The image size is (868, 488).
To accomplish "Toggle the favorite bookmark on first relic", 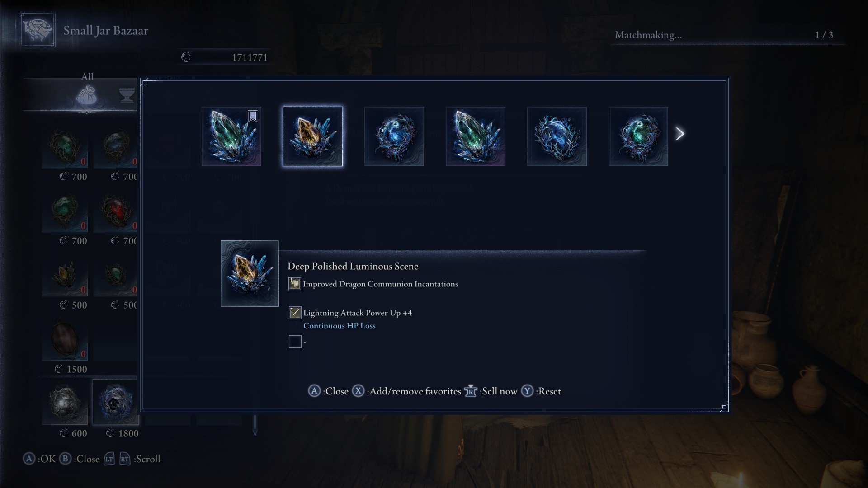I will 253,116.
